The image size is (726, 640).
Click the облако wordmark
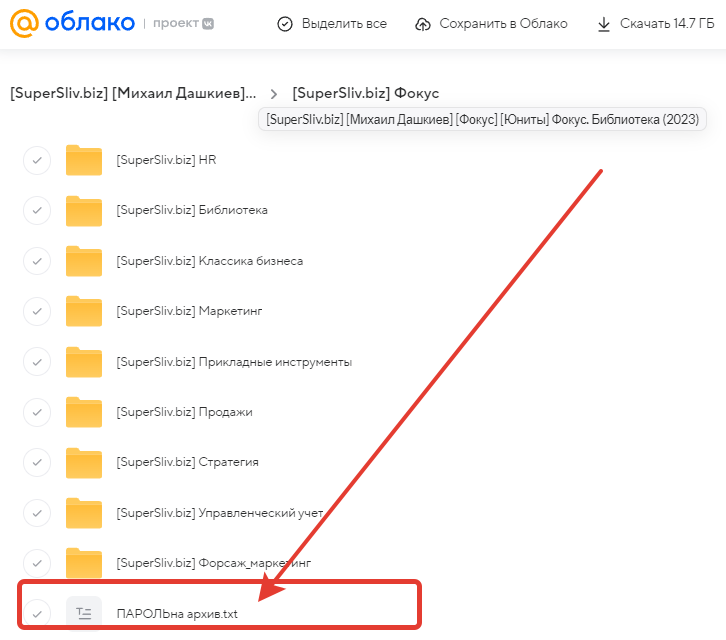pyautogui.click(x=90, y=23)
